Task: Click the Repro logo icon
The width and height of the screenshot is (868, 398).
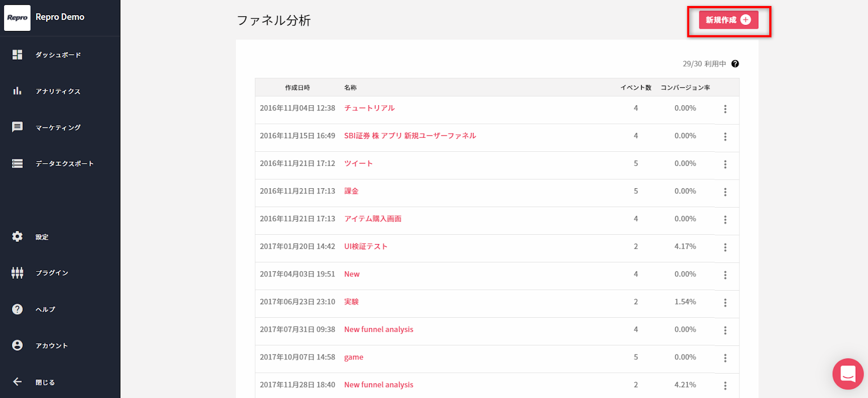Action: click(x=17, y=17)
